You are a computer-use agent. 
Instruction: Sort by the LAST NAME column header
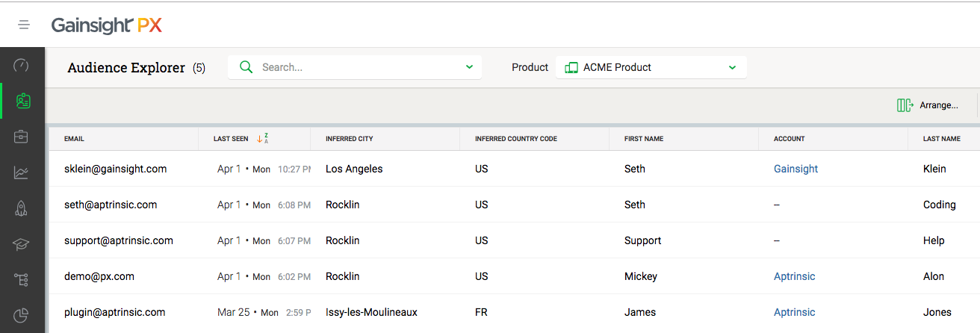tap(942, 139)
